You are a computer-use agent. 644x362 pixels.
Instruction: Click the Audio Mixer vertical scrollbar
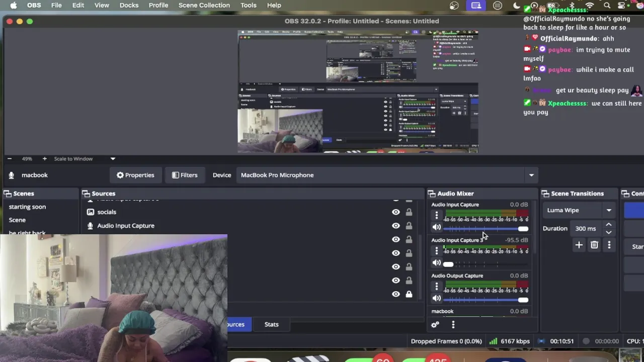[x=534, y=226]
